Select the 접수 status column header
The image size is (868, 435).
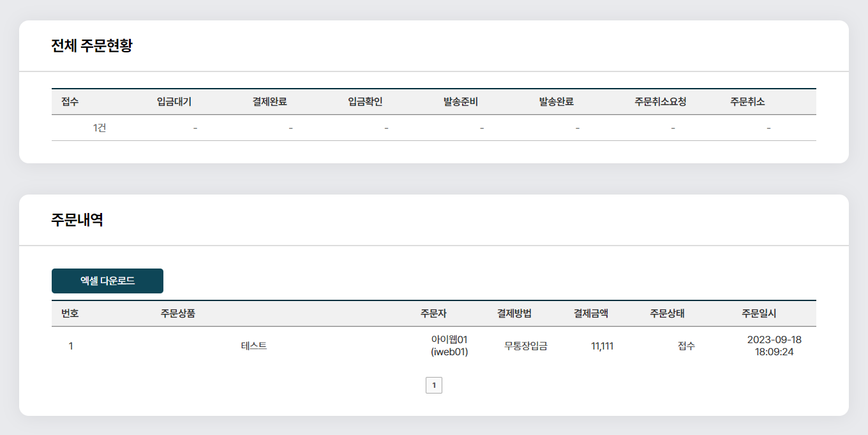(x=70, y=101)
